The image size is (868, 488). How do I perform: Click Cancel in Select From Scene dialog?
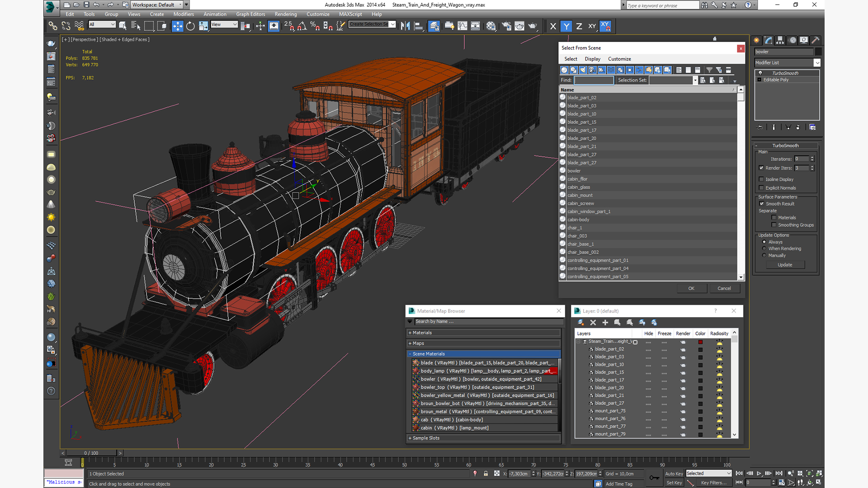[724, 288]
